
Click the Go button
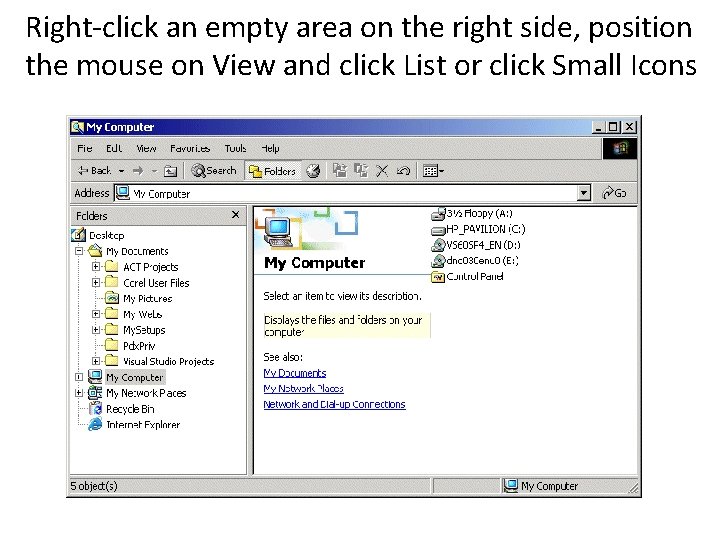(614, 193)
